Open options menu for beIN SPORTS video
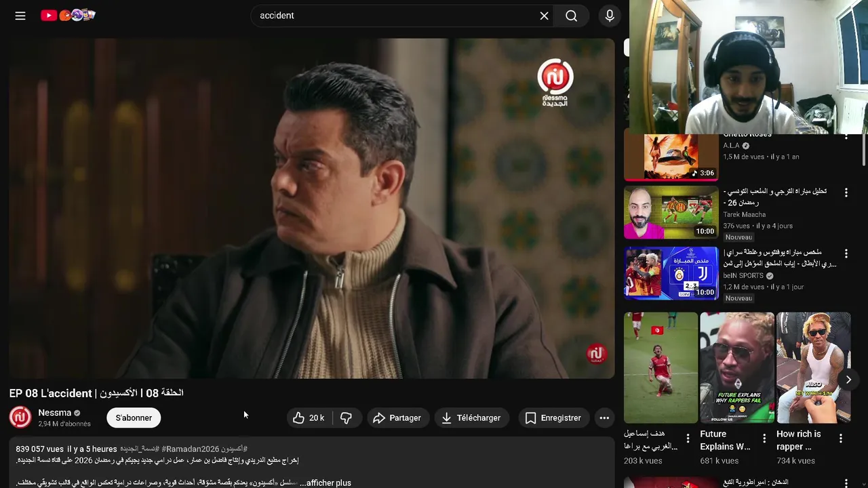Screen dimensions: 868x488 (x=846, y=253)
